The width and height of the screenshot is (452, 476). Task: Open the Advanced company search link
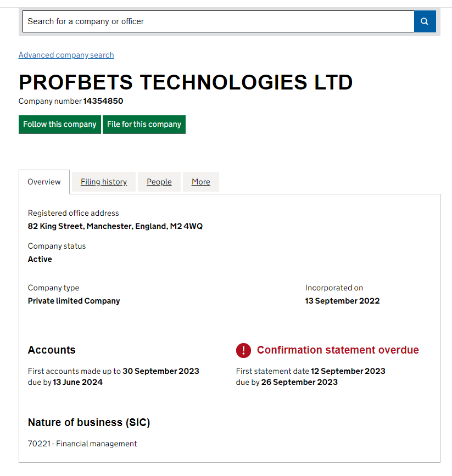pos(66,55)
